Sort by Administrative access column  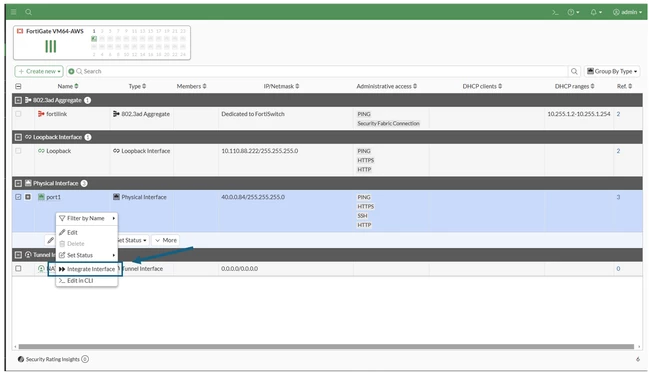coord(387,86)
